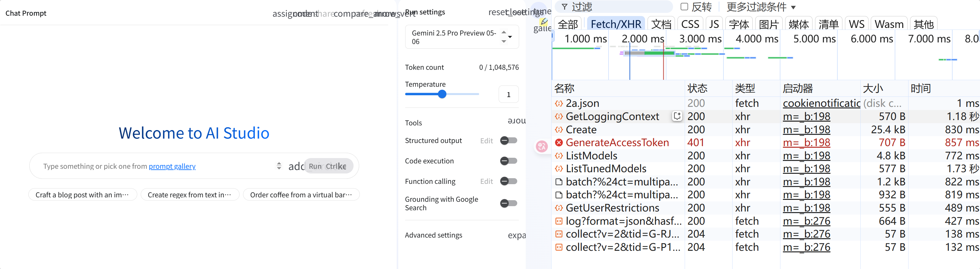Click Edit next to Structured output
This screenshot has height=269, width=980.
click(486, 140)
